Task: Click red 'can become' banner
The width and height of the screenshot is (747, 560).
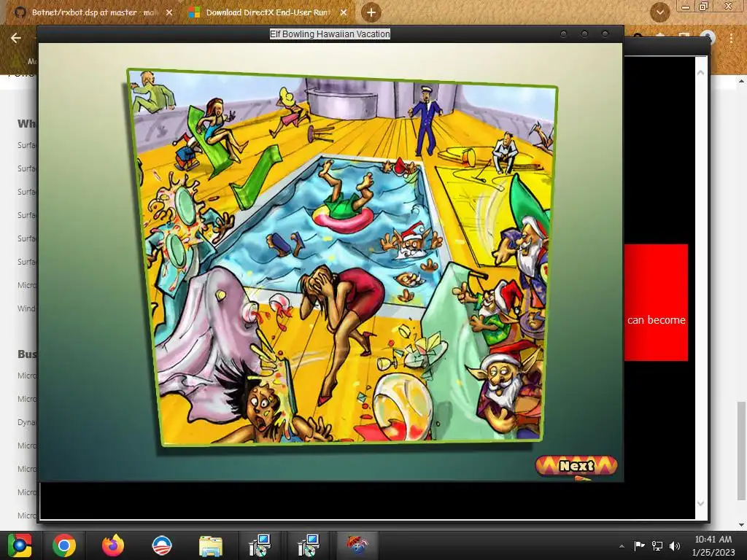Action: click(656, 303)
